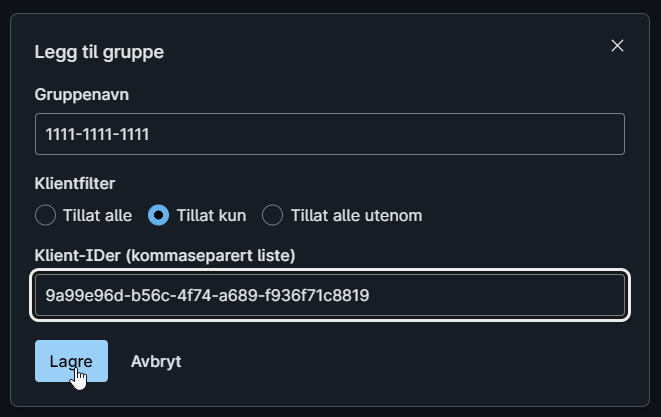Click the 1111-1111-1111 text in group name
The image size is (661, 417).
coord(98,134)
